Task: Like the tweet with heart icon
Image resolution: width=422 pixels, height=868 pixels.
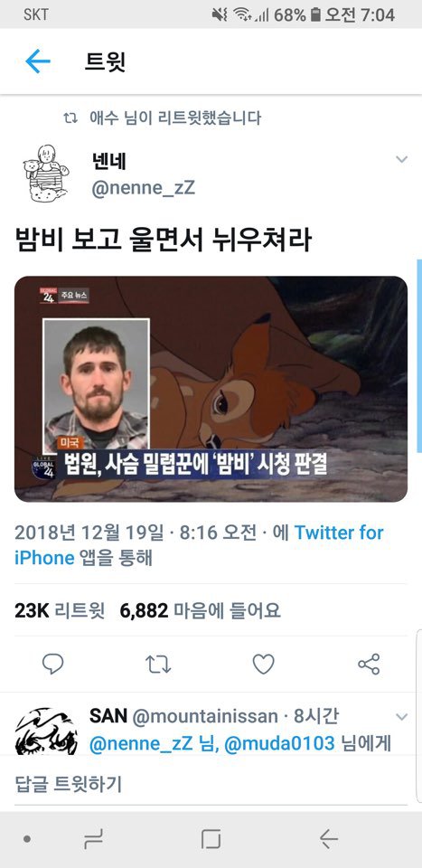Action: [263, 664]
